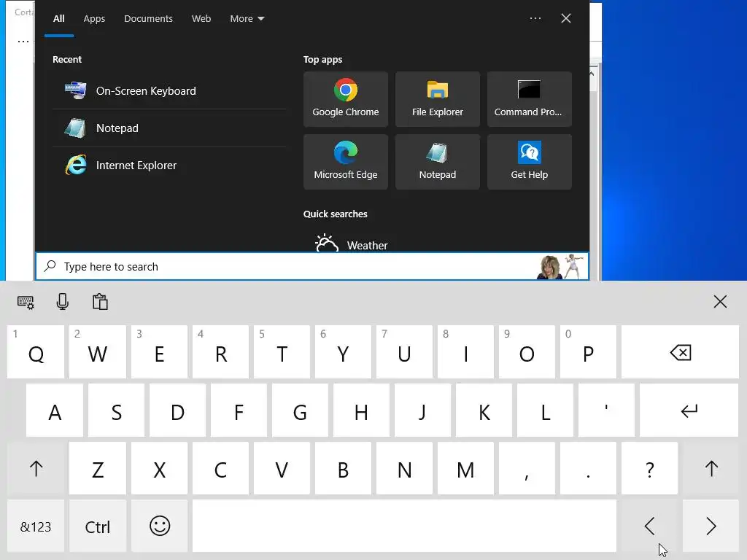The height and width of the screenshot is (560, 747).
Task: Tap the J key
Action: (422, 411)
